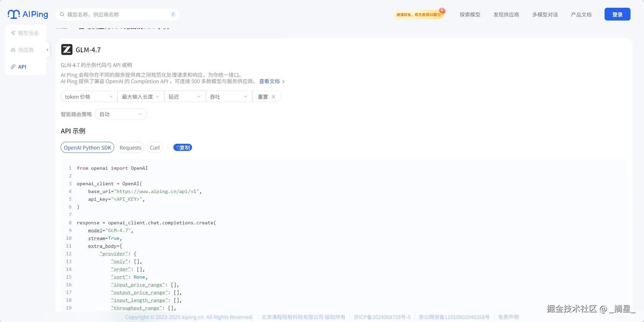Screen dimensions: 644x322
Task: Switch to the Curl tab
Action: (x=155, y=148)
